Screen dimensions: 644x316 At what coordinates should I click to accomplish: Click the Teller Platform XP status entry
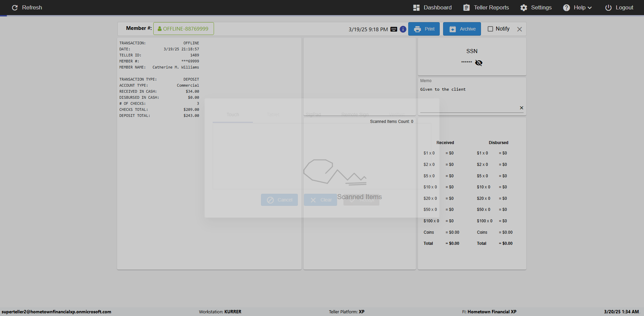(346, 312)
